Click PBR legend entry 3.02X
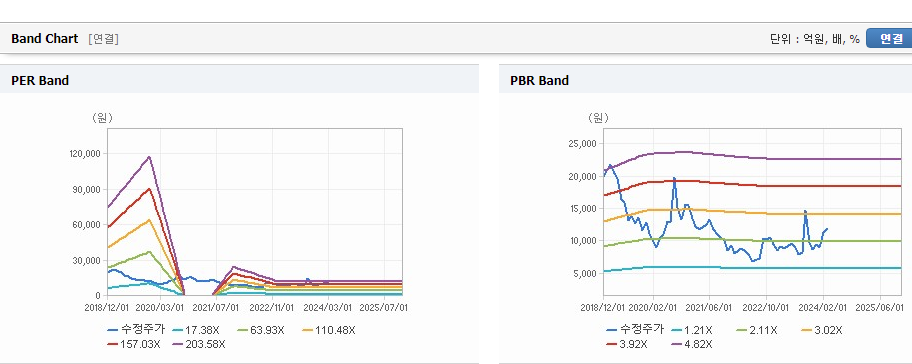912x364 pixels. (x=822, y=330)
